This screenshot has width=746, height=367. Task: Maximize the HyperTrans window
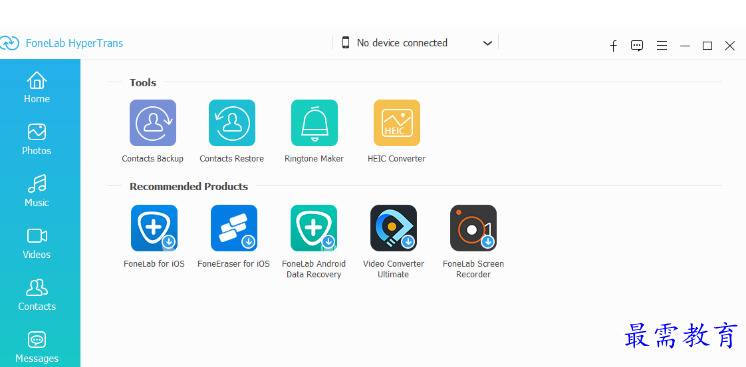(x=707, y=46)
